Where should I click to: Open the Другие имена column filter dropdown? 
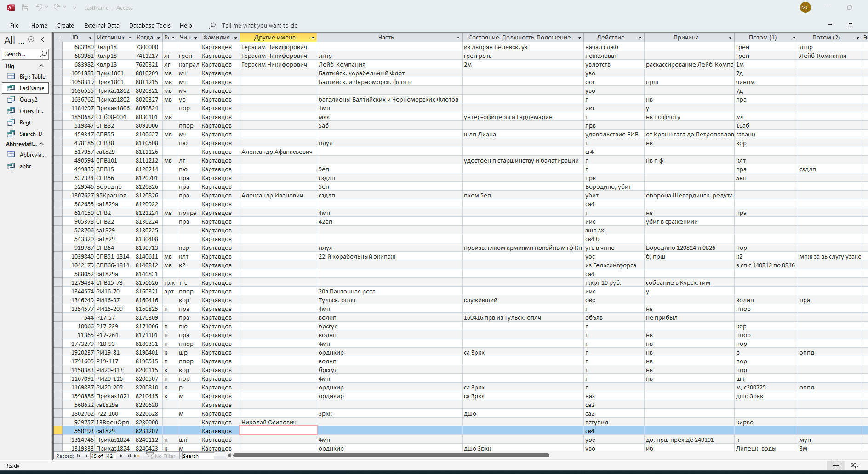coord(313,38)
